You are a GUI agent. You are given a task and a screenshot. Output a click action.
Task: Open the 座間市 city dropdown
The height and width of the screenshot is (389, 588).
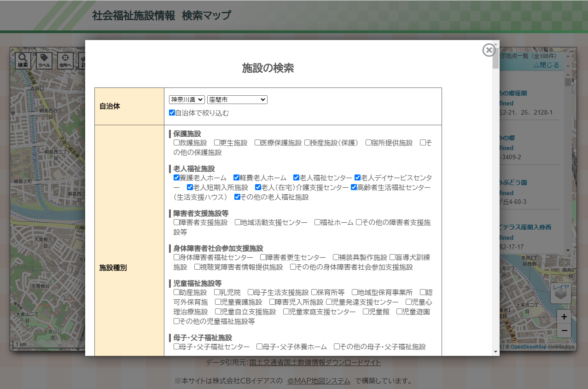click(x=237, y=99)
